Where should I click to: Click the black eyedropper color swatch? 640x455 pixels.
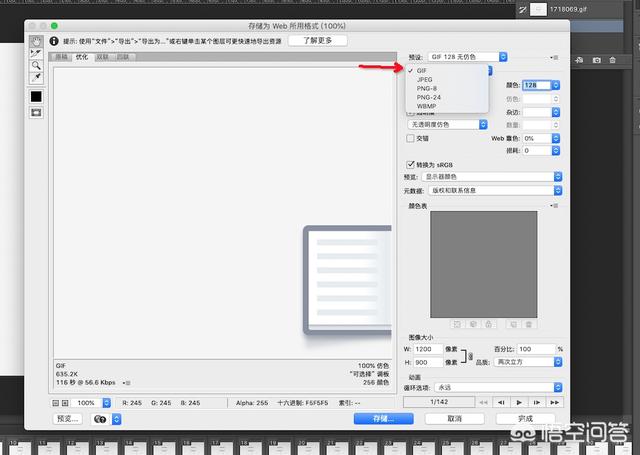click(36, 96)
